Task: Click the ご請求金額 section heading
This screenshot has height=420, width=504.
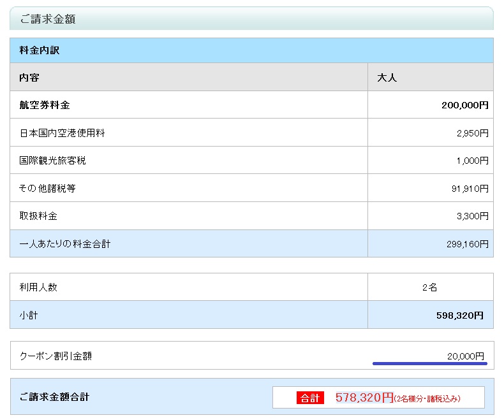Action: [48, 19]
